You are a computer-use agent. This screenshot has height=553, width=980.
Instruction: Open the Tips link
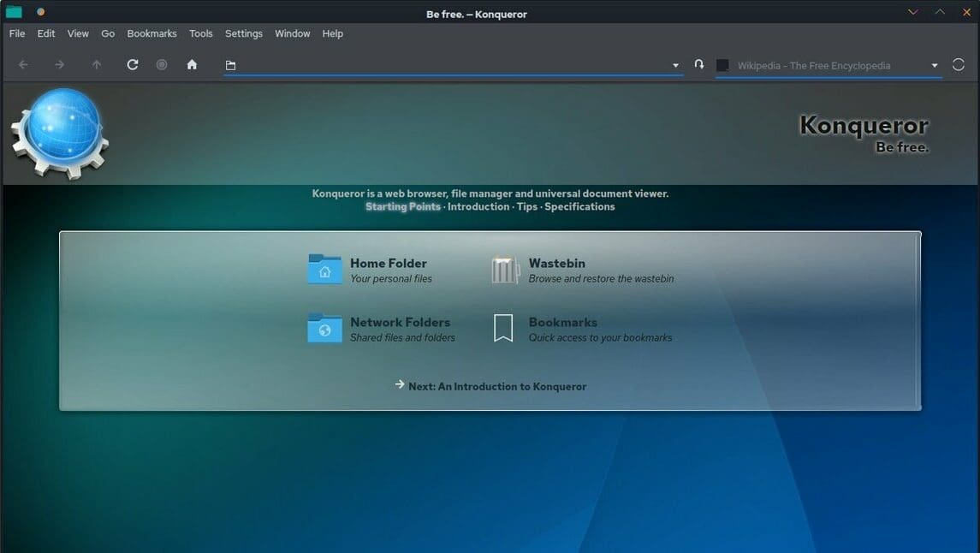tap(527, 207)
